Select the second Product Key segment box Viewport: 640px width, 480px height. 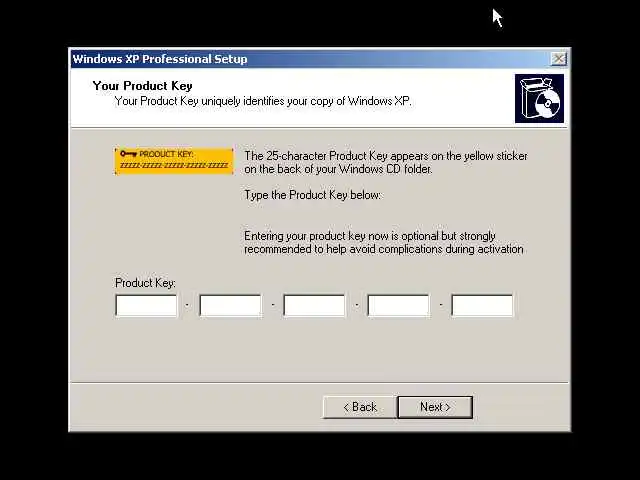231,305
